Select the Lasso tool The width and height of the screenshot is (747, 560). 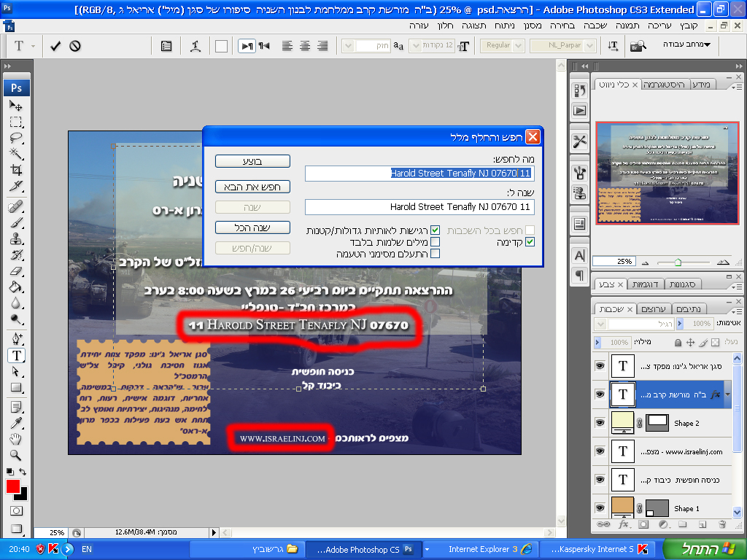(x=16, y=138)
